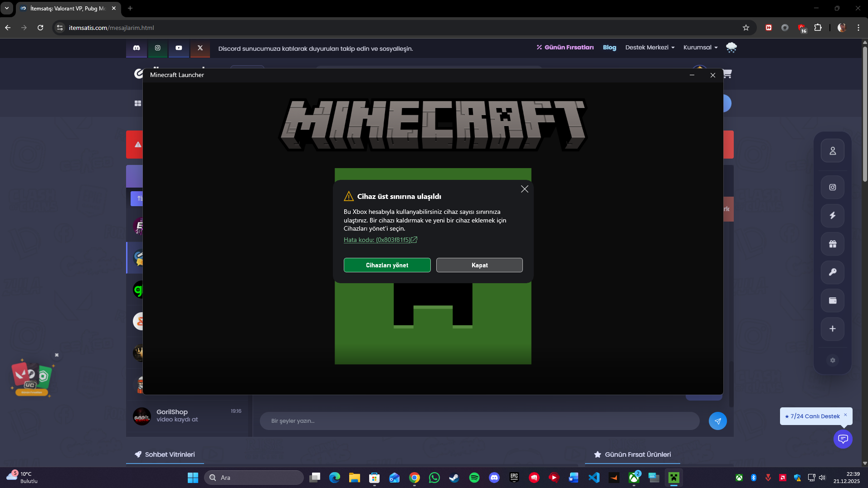Bookmark this page with the star icon
868x488 pixels.
(x=746, y=28)
